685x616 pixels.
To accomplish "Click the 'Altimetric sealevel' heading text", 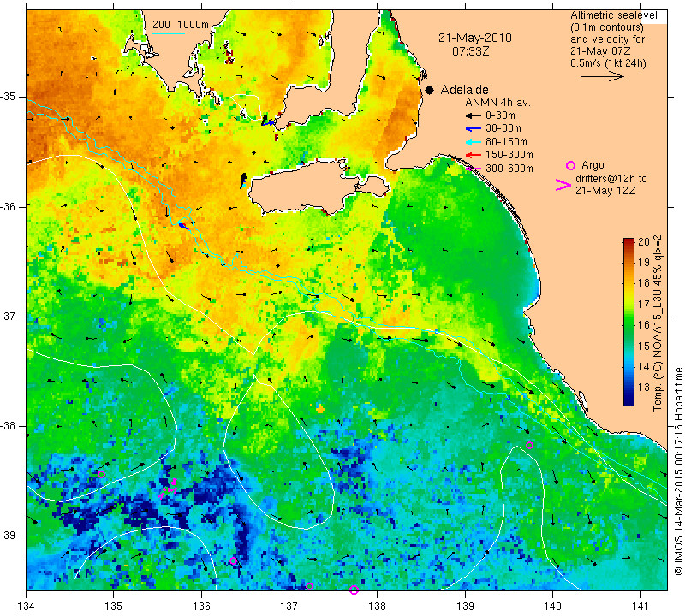I will 613,15.
